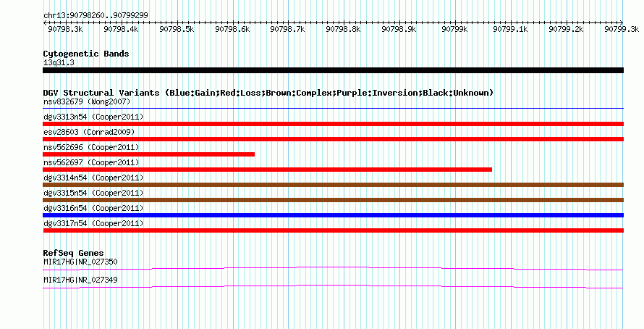Open variant dgv3313n54 (Cooper2011) label
Screen dimensions: 644x329
click(93, 117)
